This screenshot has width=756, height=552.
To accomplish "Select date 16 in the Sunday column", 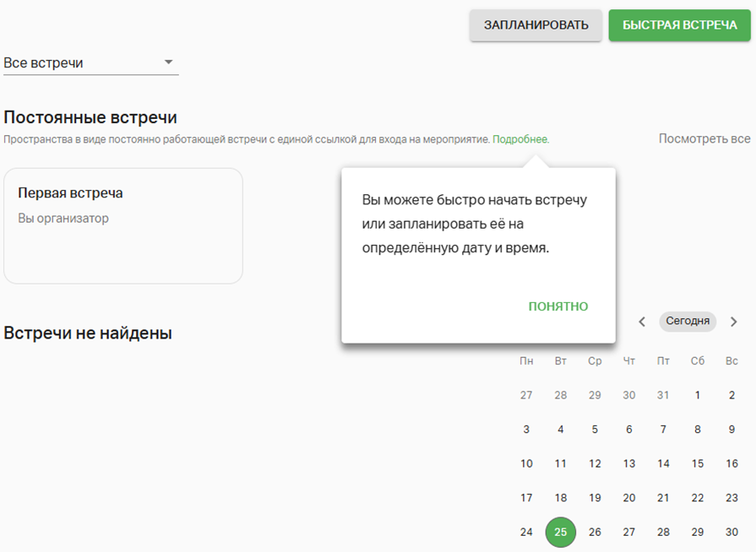I will point(732,463).
